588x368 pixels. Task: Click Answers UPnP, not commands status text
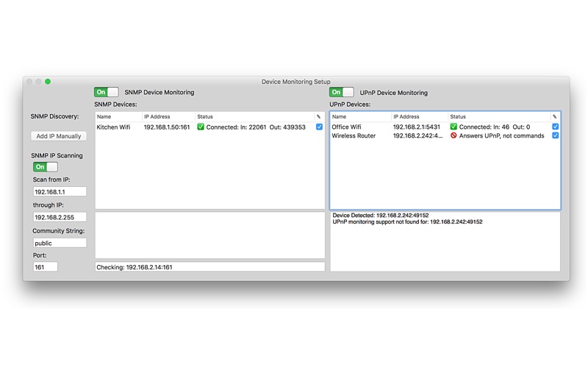click(x=501, y=135)
